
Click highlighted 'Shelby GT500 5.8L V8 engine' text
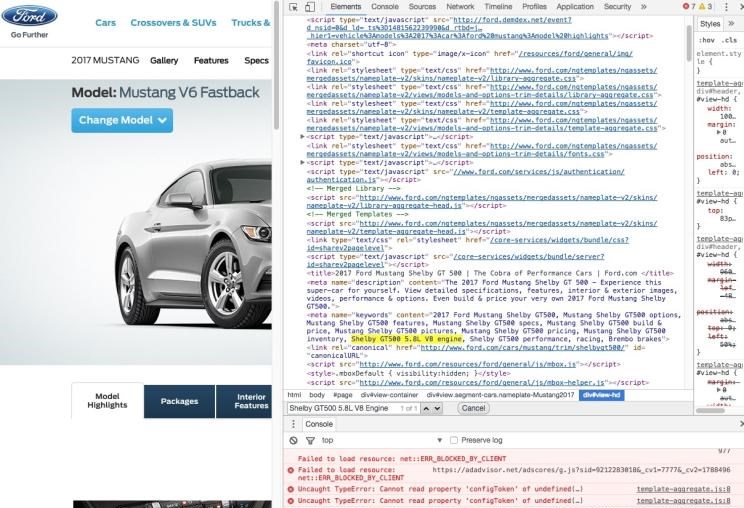(406, 339)
